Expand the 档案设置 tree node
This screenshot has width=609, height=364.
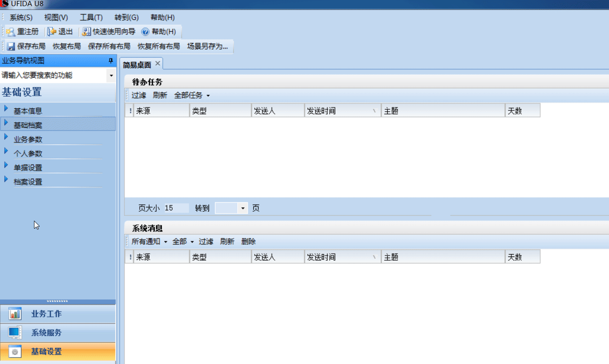pos(6,179)
